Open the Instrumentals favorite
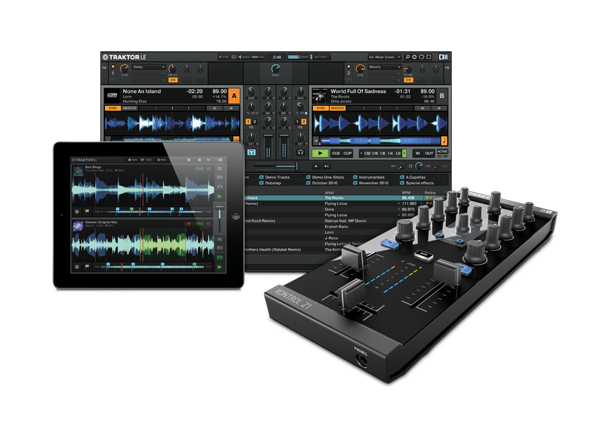600x424 pixels. click(x=369, y=177)
